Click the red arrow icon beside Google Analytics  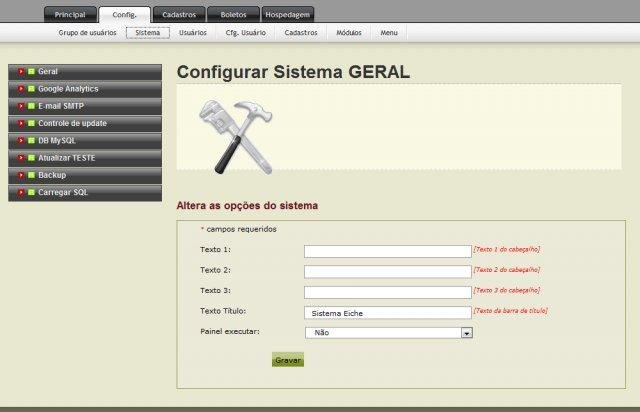[x=21, y=89]
